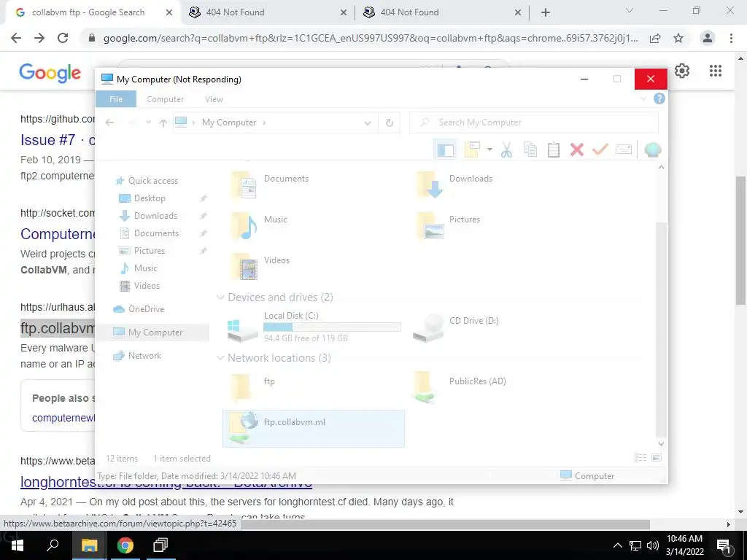The height and width of the screenshot is (560, 747).
Task: Click Chrome's address bar URL
Action: click(371, 38)
